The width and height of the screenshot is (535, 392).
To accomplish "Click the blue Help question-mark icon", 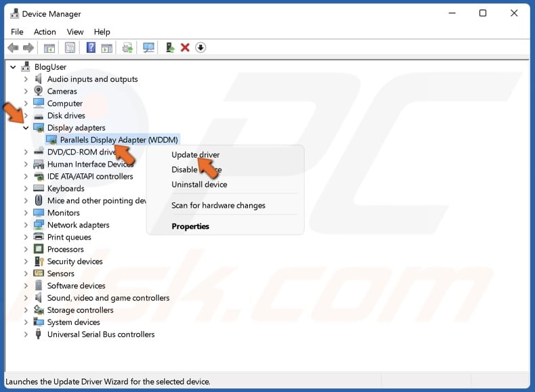I will click(91, 47).
